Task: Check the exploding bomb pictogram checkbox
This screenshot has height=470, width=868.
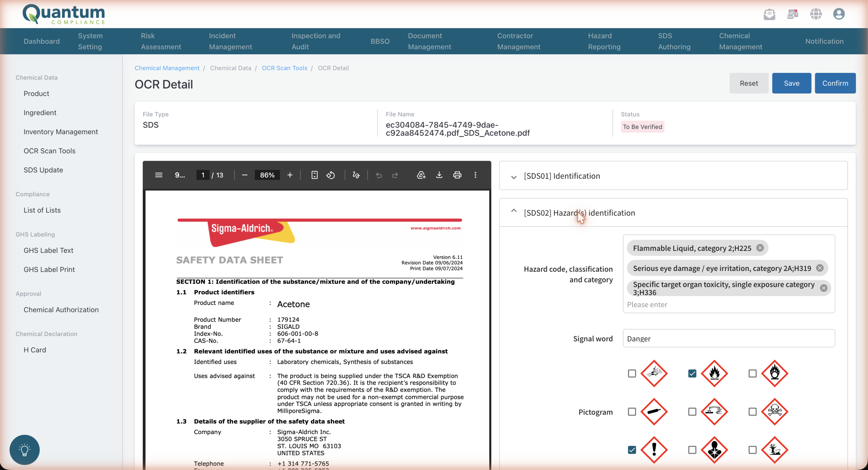Action: click(x=632, y=373)
